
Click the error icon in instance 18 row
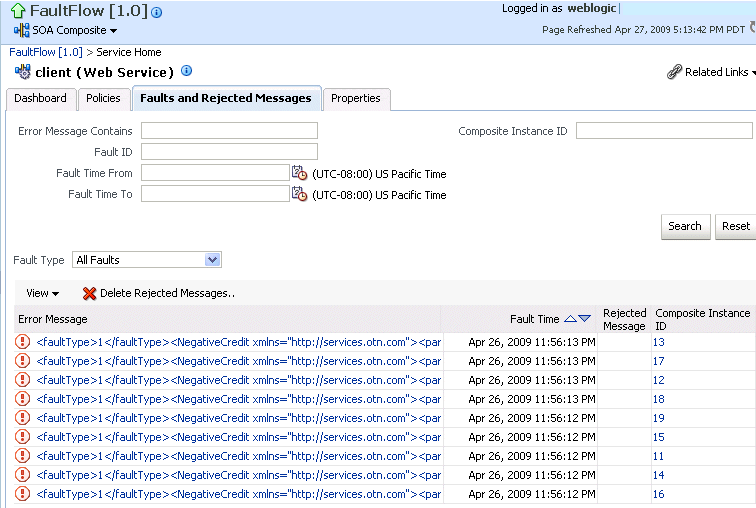tap(23, 399)
